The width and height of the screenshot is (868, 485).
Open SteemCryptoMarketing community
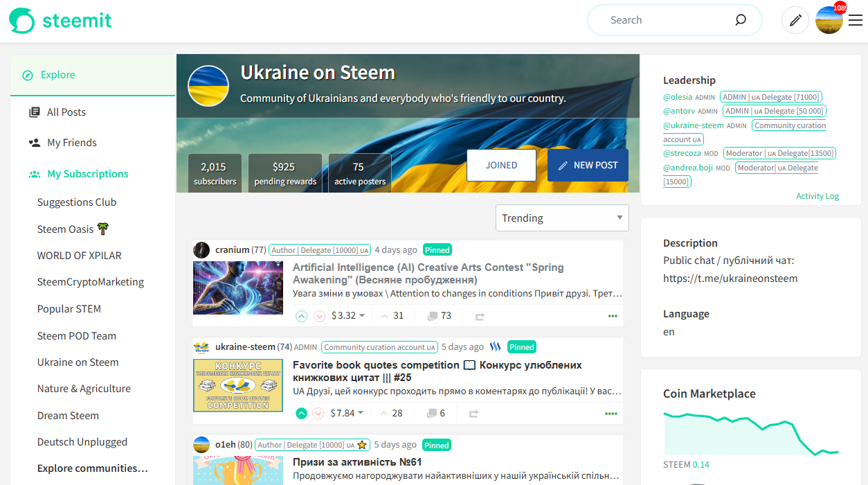click(91, 282)
